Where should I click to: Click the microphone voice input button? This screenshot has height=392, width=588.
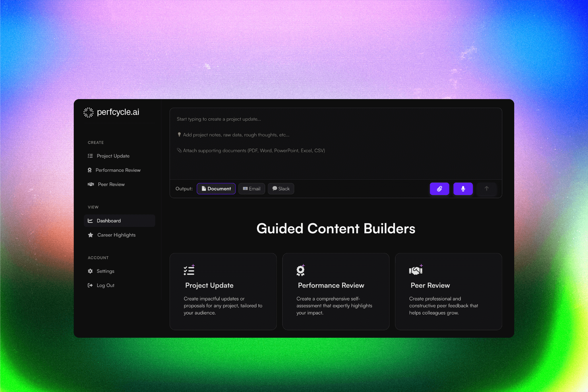click(x=463, y=189)
